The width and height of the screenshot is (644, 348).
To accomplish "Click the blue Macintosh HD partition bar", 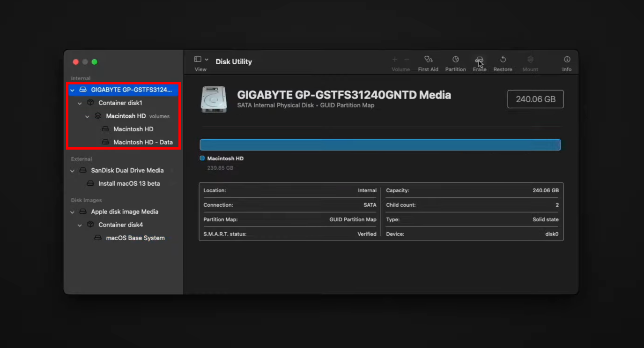I will point(380,144).
